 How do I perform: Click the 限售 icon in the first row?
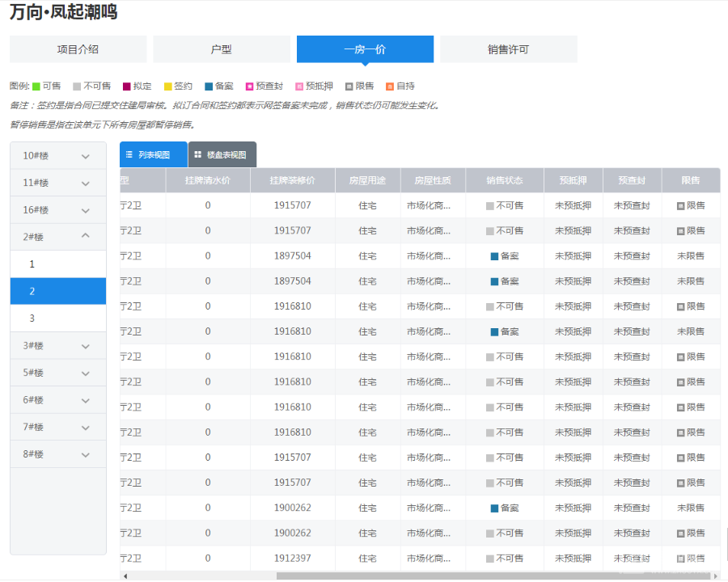(680, 206)
